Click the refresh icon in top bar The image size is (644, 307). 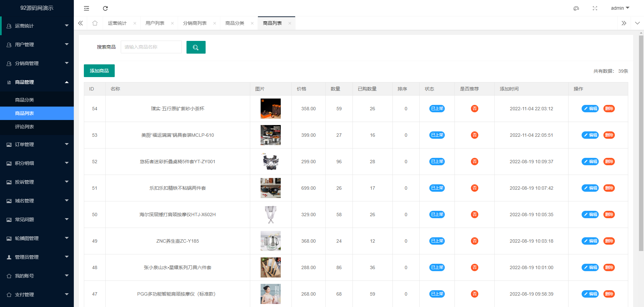point(105,8)
